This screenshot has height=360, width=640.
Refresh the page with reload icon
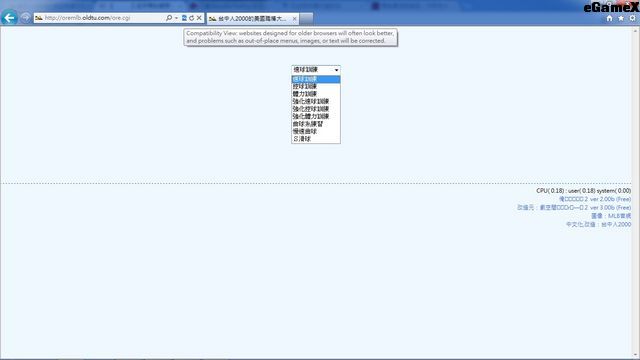coord(191,18)
